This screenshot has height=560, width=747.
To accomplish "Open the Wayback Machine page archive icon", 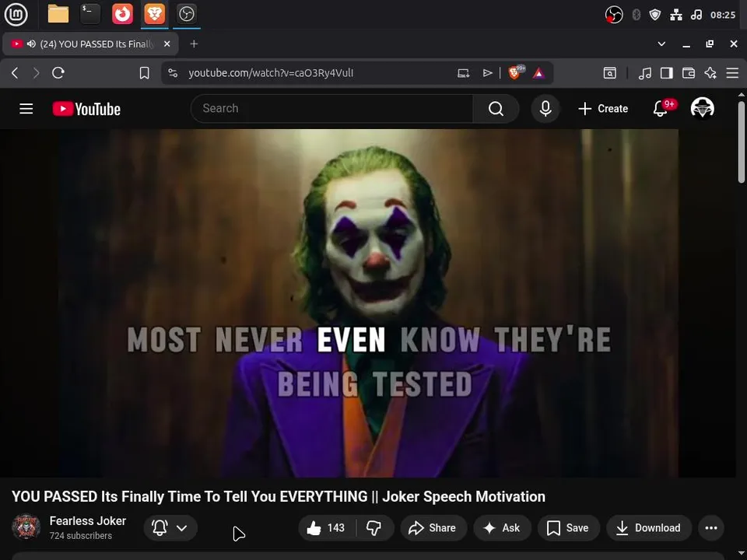I will (610, 73).
